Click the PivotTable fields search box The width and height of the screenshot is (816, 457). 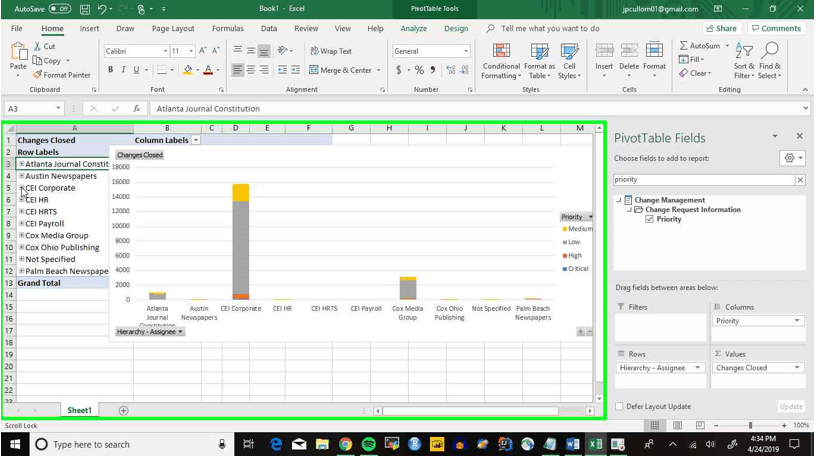pos(705,180)
